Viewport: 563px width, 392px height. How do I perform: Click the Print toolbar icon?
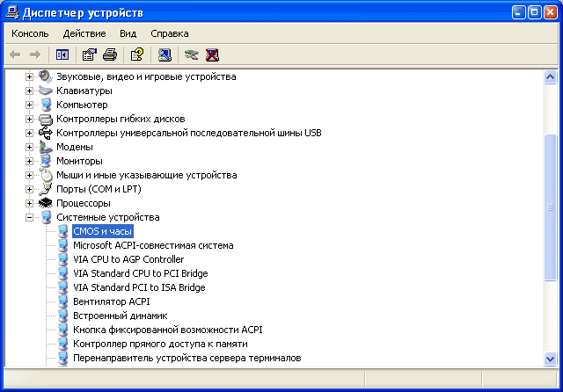click(109, 54)
